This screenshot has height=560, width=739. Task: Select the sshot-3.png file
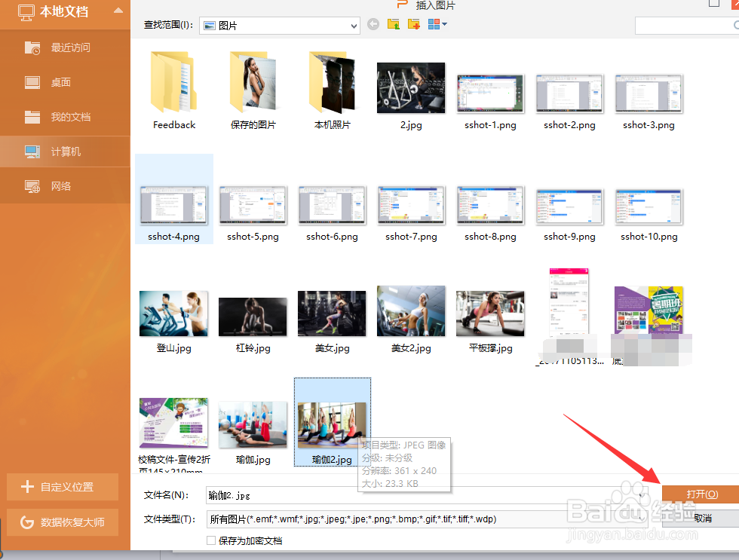[x=649, y=101]
